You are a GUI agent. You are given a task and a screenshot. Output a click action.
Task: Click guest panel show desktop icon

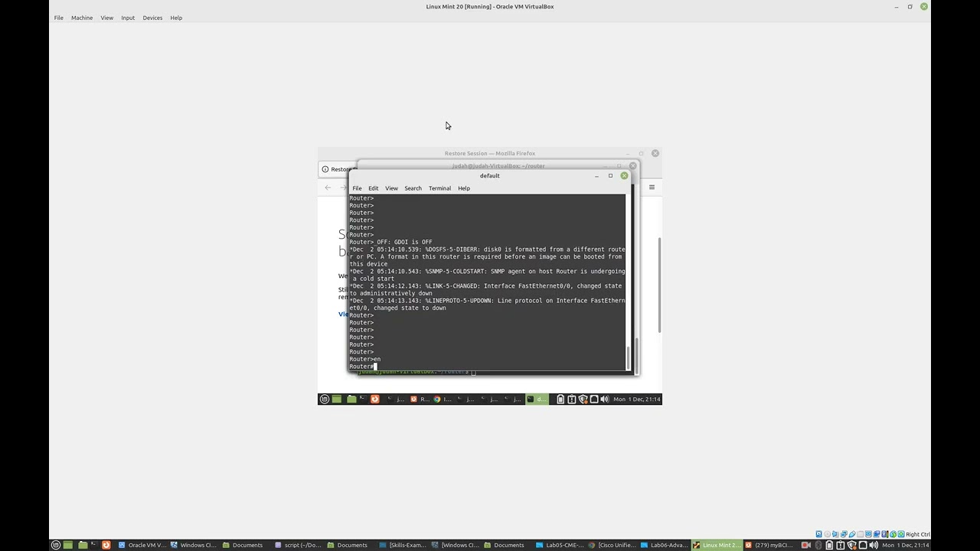[337, 399]
